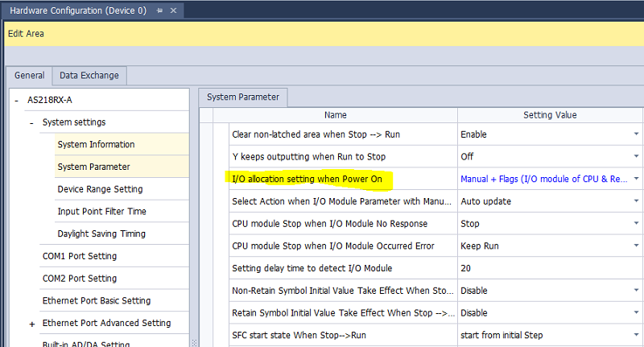Open System Information in the tree

96,145
